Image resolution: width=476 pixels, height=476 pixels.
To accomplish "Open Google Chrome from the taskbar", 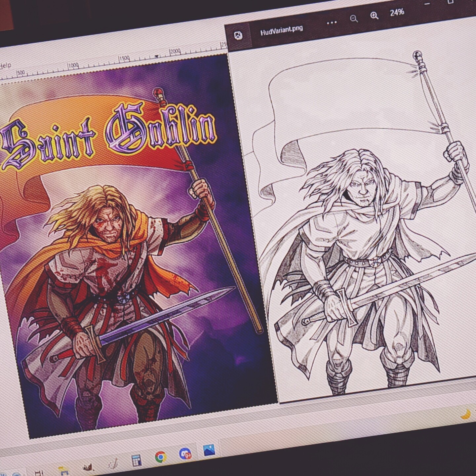I will (x=161, y=457).
